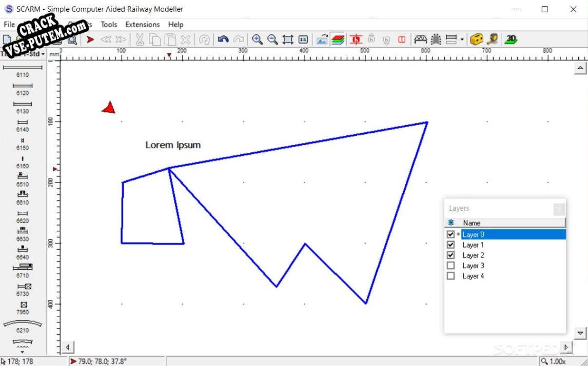The width and height of the screenshot is (588, 366).
Task: Click the Zoom to fit icon
Action: 288,39
